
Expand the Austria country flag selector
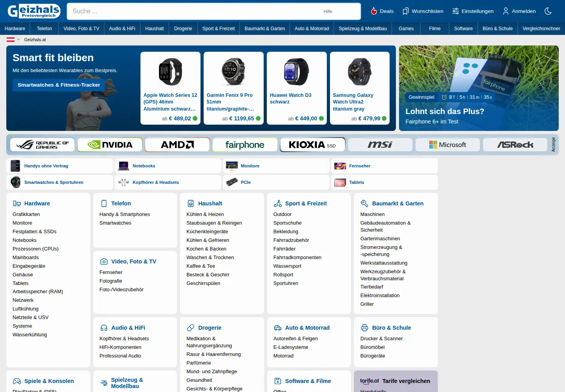coord(13,40)
